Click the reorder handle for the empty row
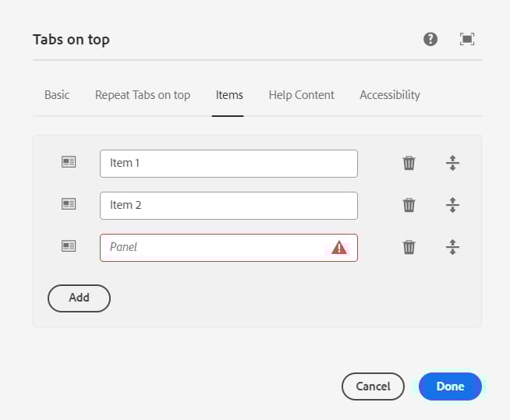 click(x=452, y=247)
